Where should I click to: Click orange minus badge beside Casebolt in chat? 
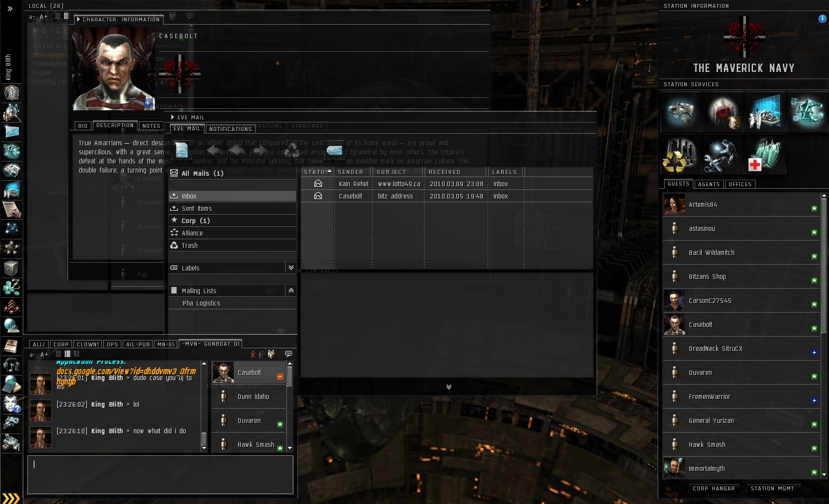coord(280,377)
